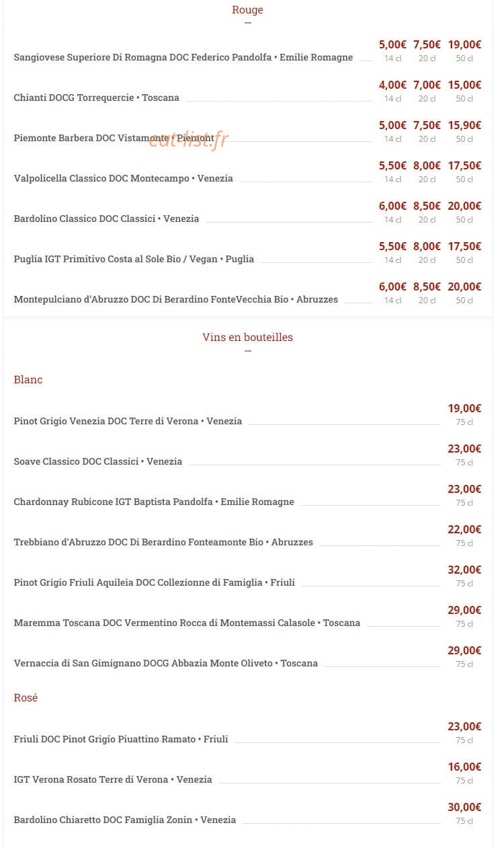Select Puglia IGT Primitivo Bio Vegan wine
The height and width of the screenshot is (848, 504).
pos(134,259)
